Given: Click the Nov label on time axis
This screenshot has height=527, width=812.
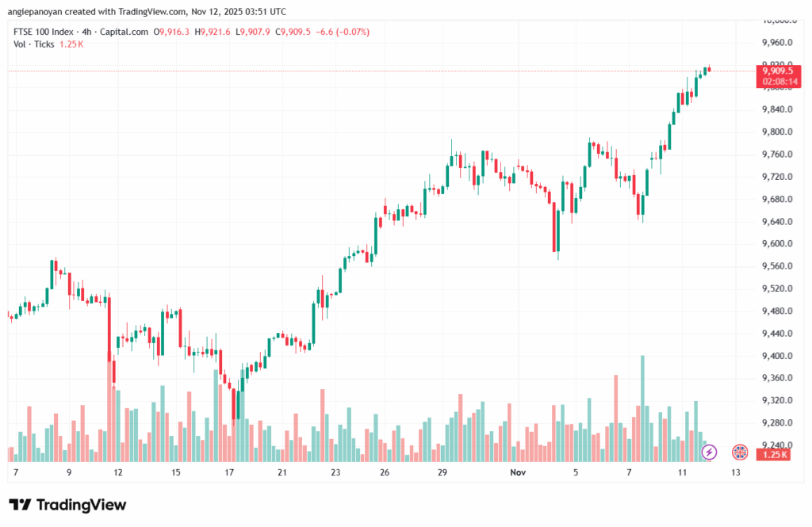Looking at the screenshot, I should click(x=518, y=472).
